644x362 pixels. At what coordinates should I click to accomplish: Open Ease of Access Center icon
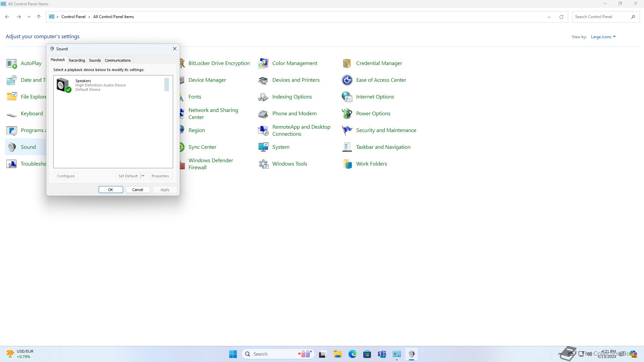coord(347,80)
